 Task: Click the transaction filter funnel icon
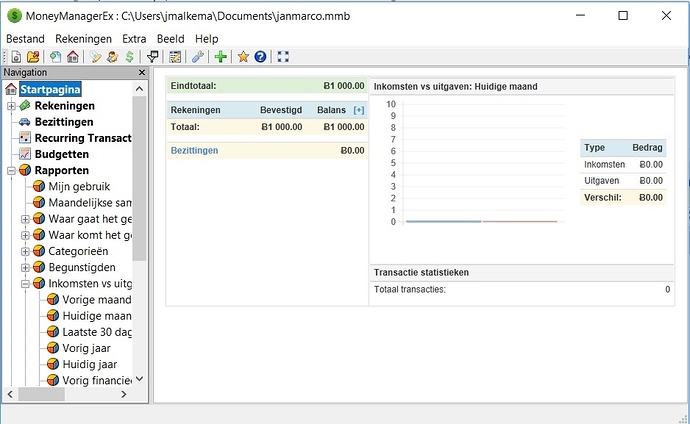point(153,57)
